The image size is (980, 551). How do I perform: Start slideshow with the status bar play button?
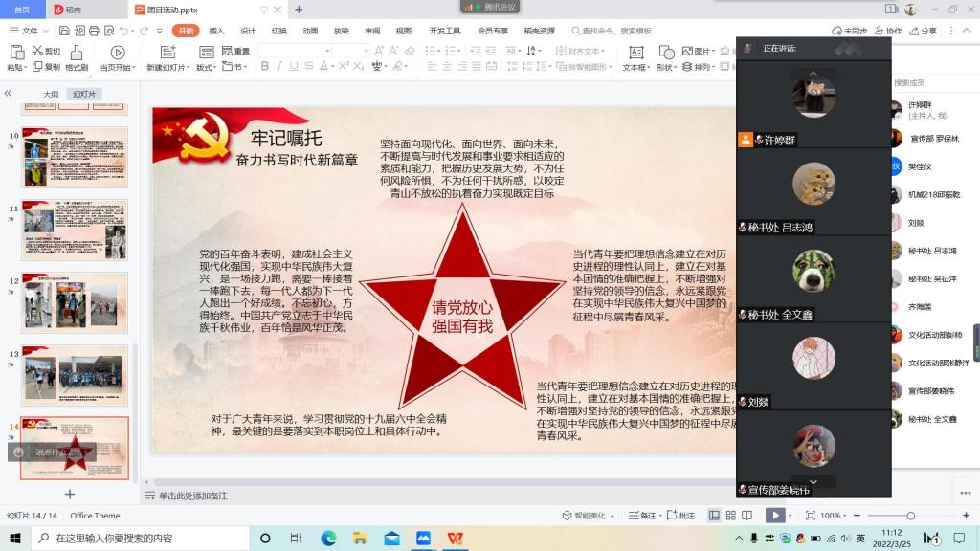click(775, 516)
